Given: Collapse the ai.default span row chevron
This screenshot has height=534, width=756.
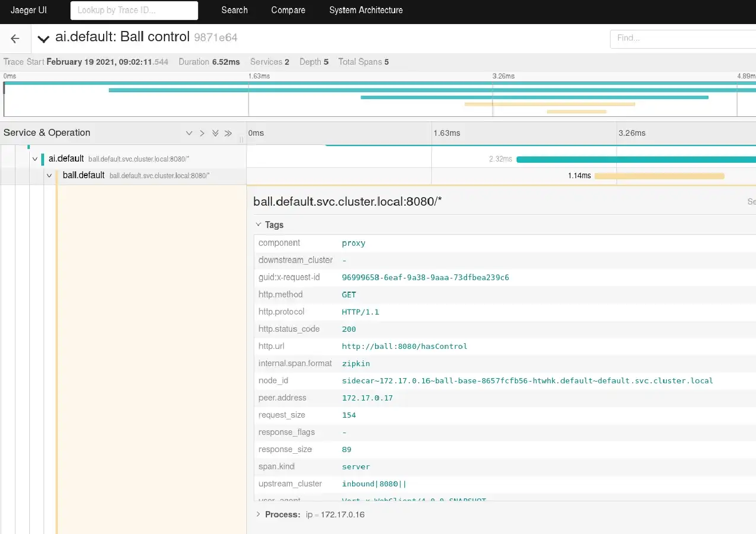Looking at the screenshot, I should click(x=34, y=159).
